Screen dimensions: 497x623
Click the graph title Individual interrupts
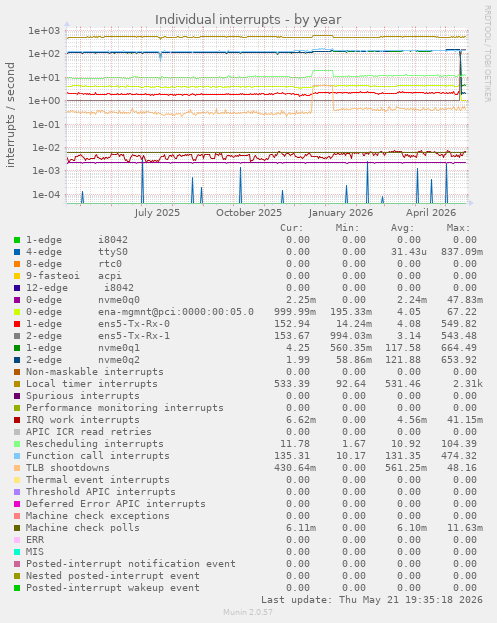click(248, 19)
